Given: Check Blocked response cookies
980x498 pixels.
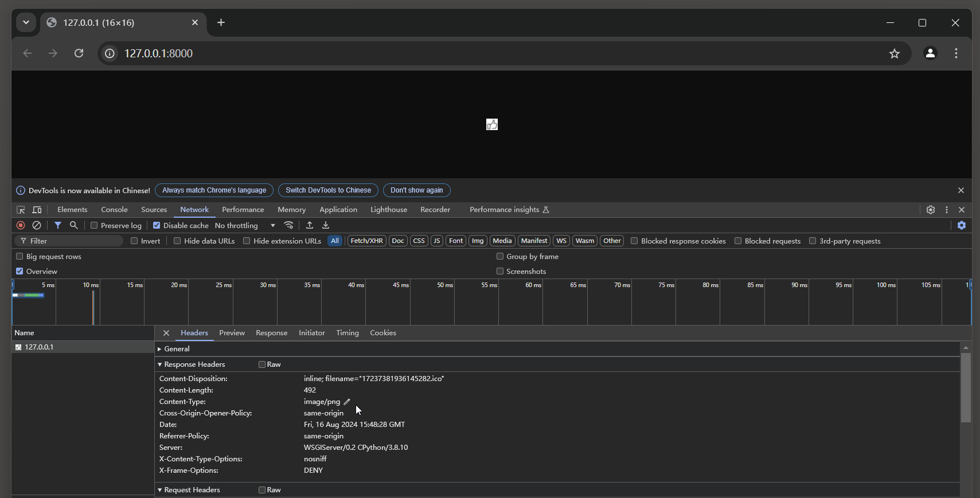Looking at the screenshot, I should pyautogui.click(x=634, y=241).
